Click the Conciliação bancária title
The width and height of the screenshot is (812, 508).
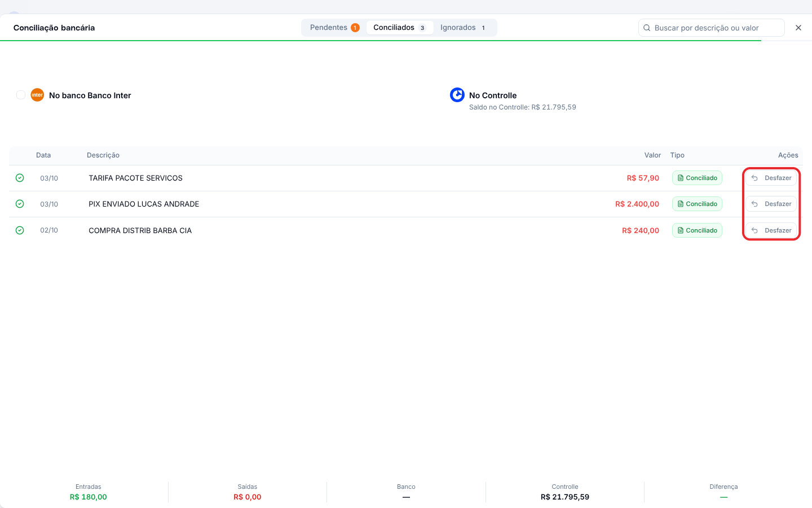[54, 28]
